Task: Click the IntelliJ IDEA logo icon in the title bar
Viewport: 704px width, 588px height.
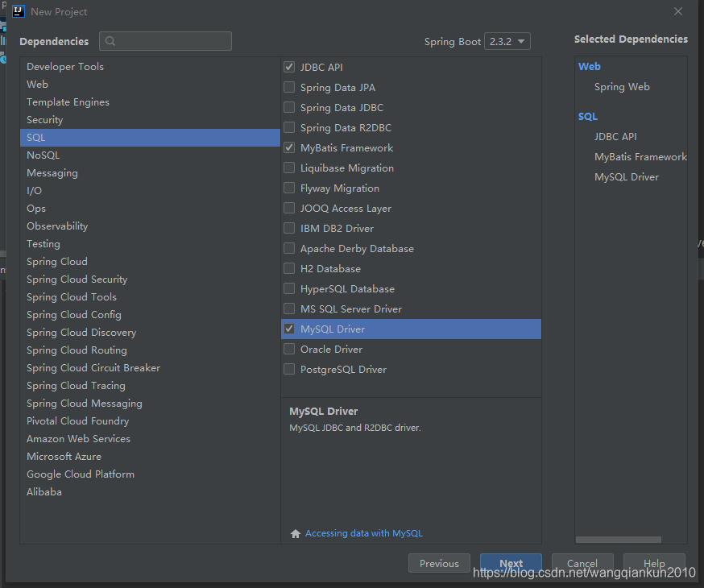Action: click(19, 11)
